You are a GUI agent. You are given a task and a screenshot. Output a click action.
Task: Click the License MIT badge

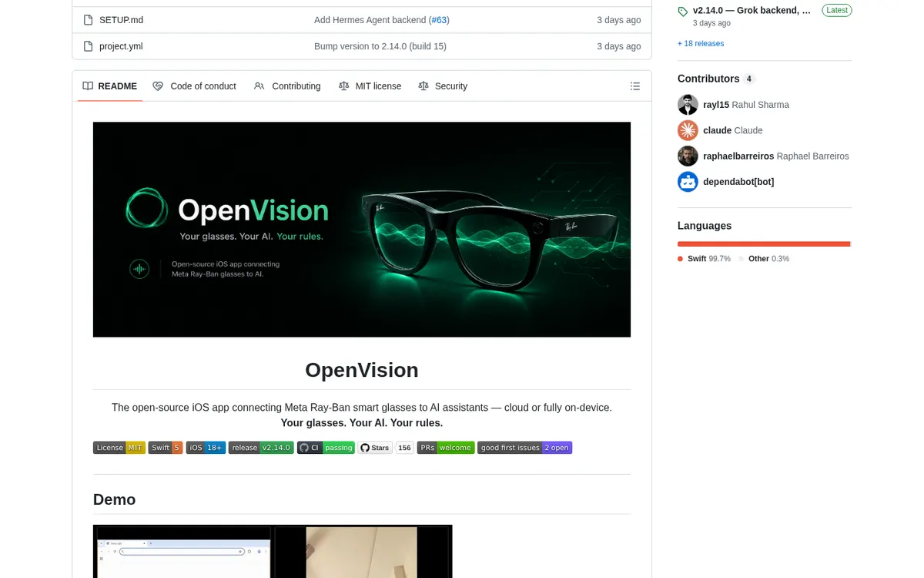pyautogui.click(x=119, y=448)
